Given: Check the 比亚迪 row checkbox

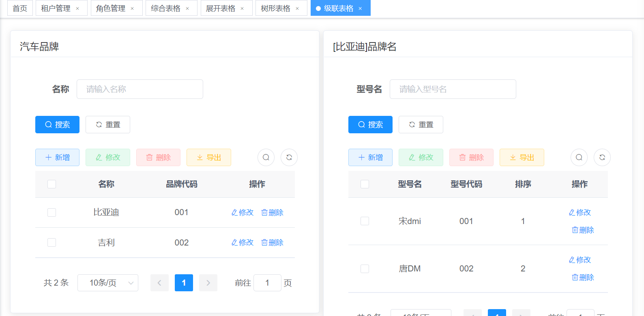Looking at the screenshot, I should tap(52, 213).
